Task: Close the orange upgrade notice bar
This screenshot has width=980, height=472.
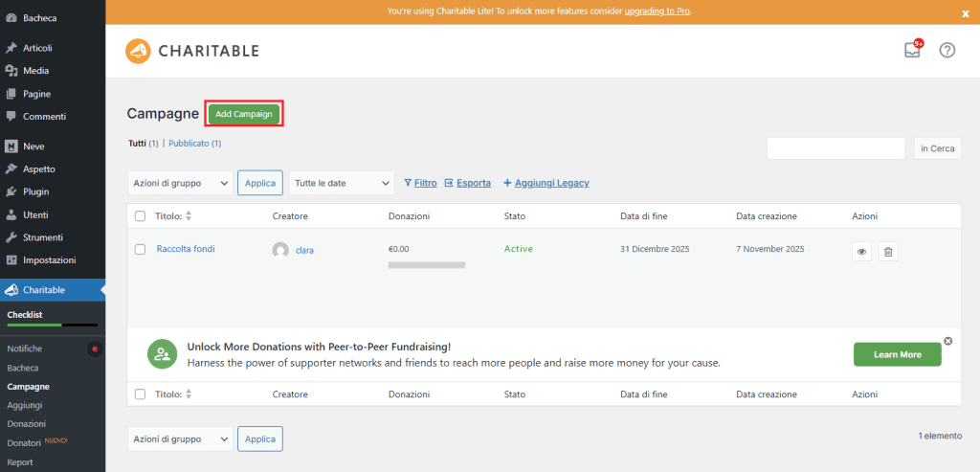Action: (x=965, y=13)
